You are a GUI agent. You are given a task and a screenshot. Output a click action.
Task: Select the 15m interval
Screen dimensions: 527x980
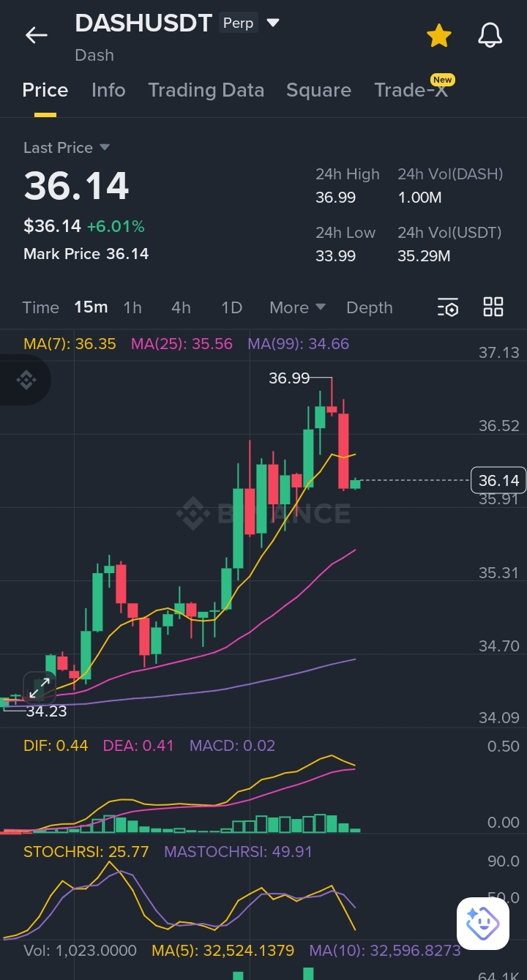[x=91, y=307]
